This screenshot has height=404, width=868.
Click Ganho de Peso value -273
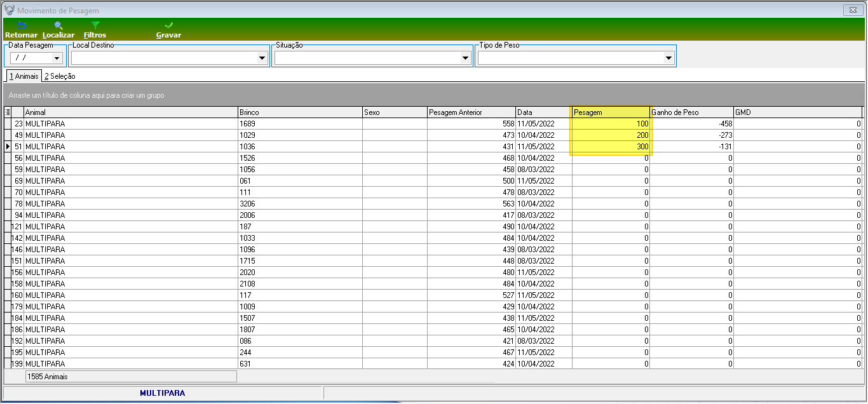[692, 135]
